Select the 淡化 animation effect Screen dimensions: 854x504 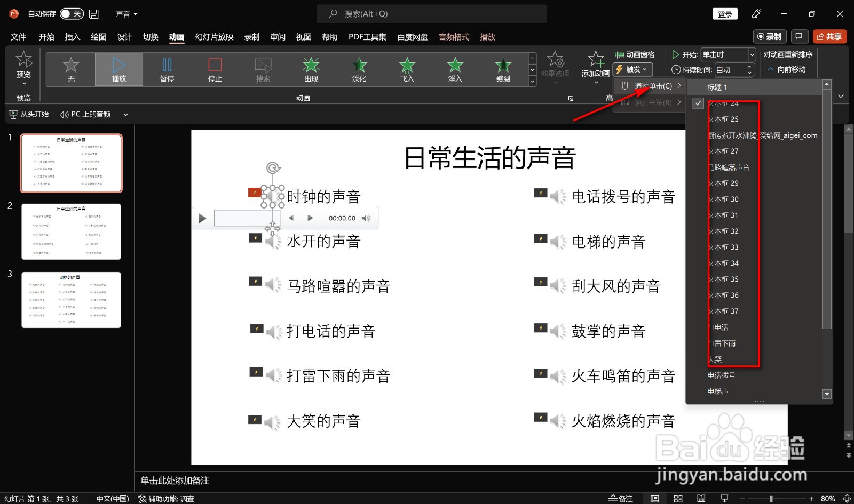point(359,68)
